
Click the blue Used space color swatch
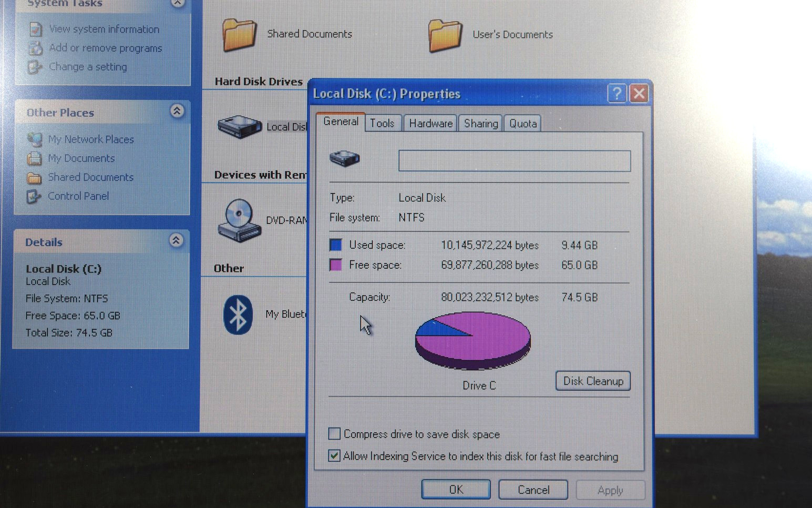point(336,245)
